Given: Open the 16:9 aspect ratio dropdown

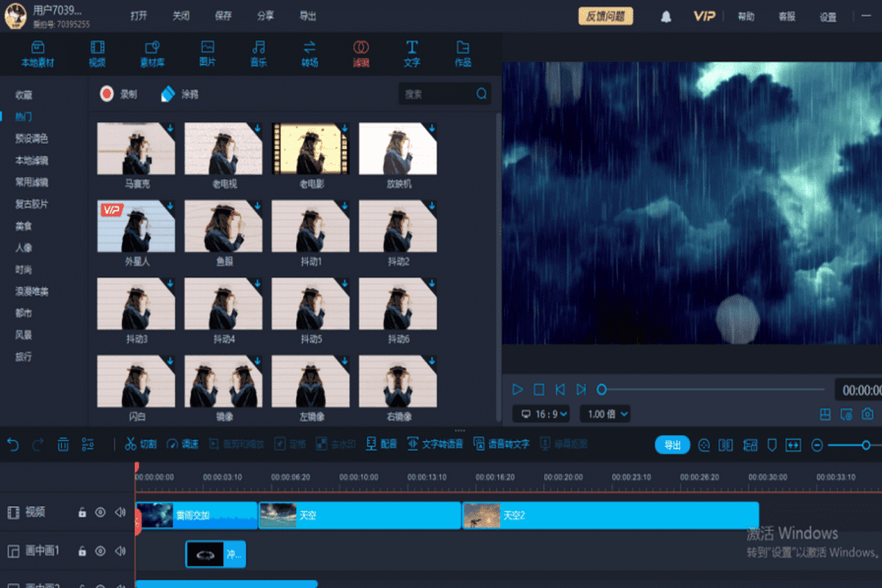Looking at the screenshot, I should pyautogui.click(x=540, y=414).
